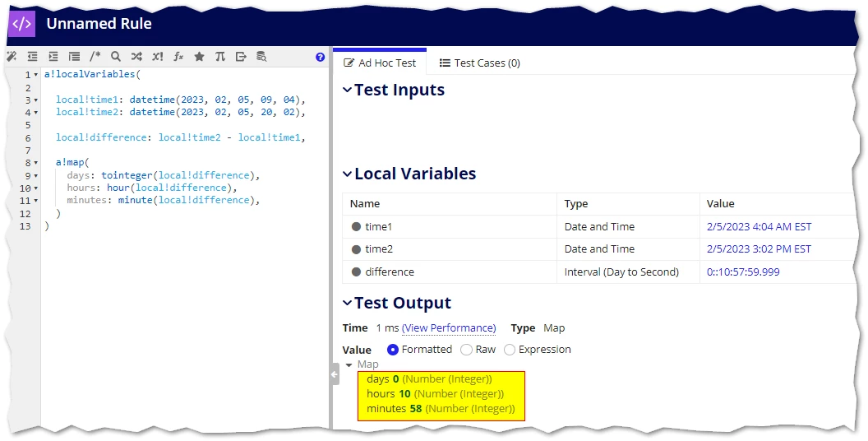Click the indent icon in the editor toolbar

53,57
